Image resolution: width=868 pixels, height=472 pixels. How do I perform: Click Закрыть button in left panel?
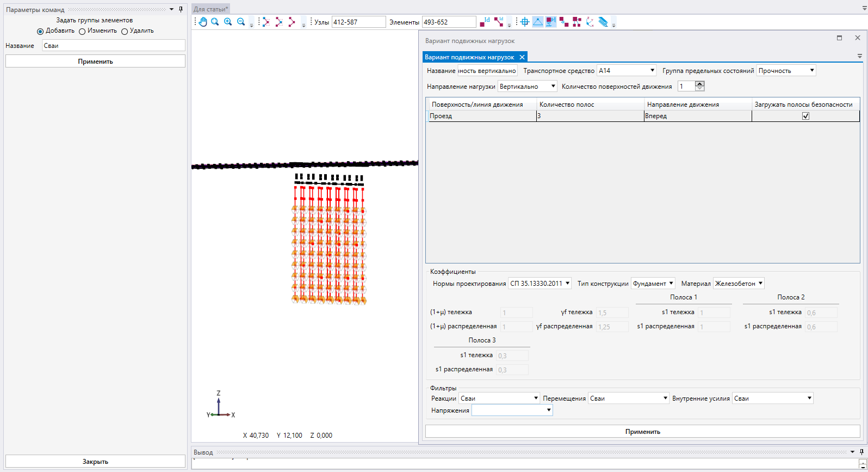[x=95, y=461]
